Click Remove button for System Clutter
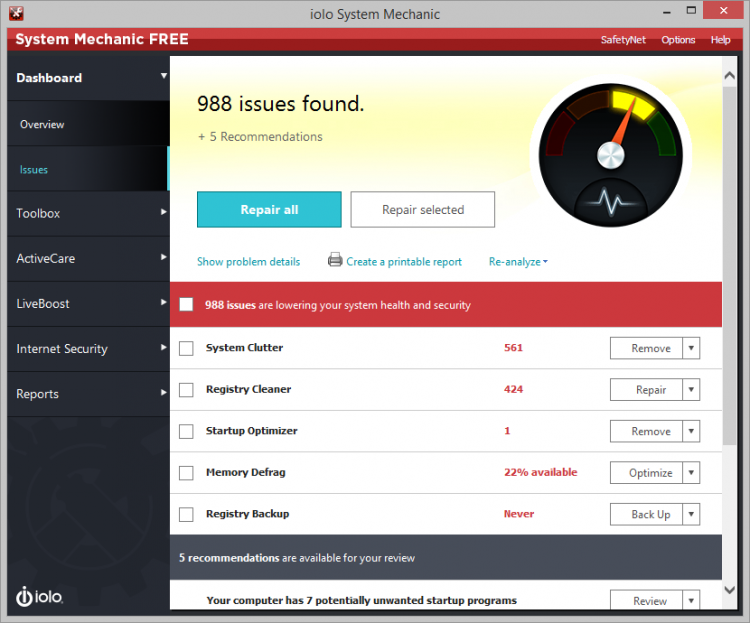Screen dimensions: 750x623 pyautogui.click(x=646, y=348)
